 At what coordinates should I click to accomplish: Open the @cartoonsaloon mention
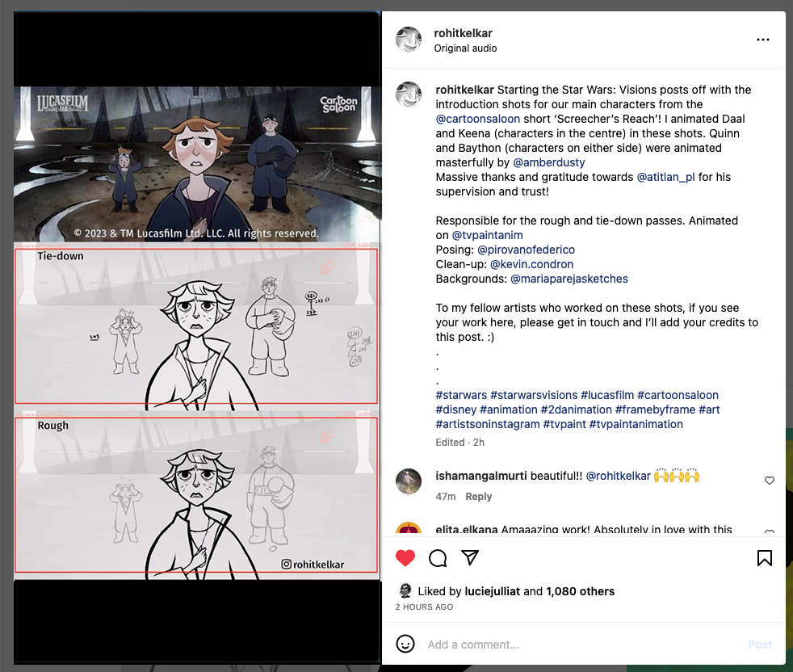click(478, 119)
